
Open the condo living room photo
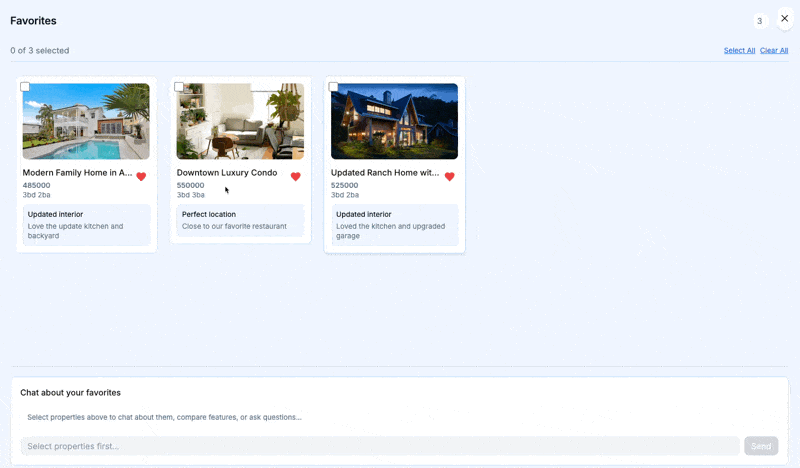pyautogui.click(x=240, y=122)
